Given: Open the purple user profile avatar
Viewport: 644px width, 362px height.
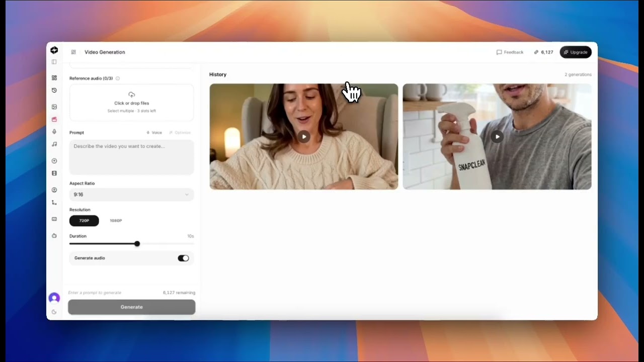Looking at the screenshot, I should coord(54,298).
